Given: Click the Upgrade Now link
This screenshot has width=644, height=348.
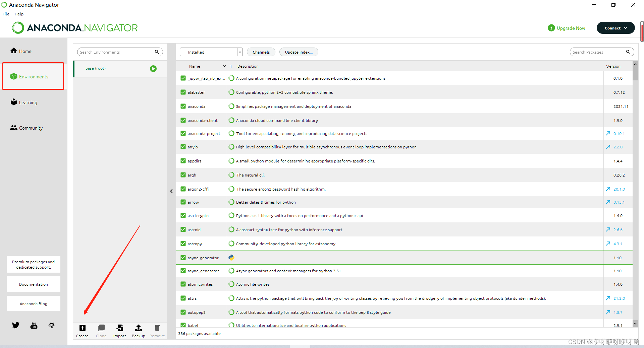Looking at the screenshot, I should coord(571,28).
